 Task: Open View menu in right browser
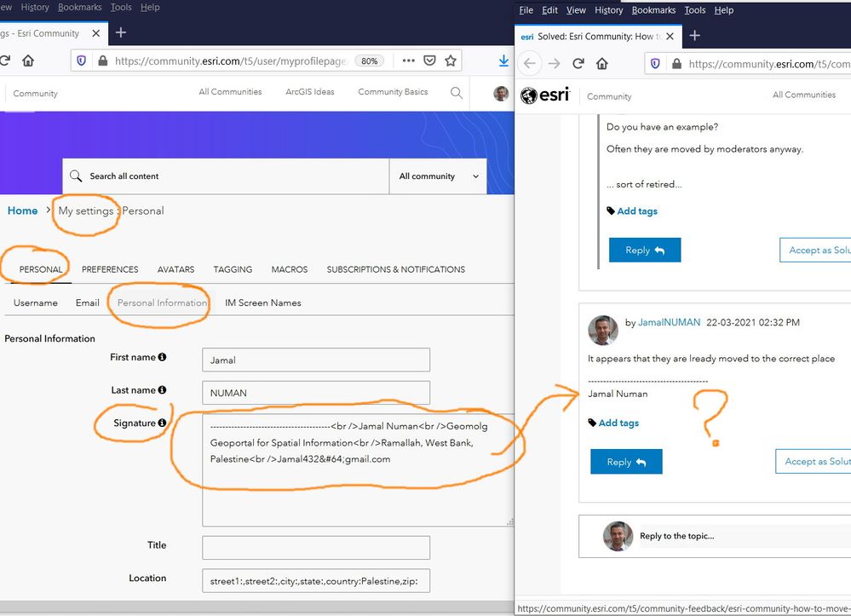pos(576,9)
